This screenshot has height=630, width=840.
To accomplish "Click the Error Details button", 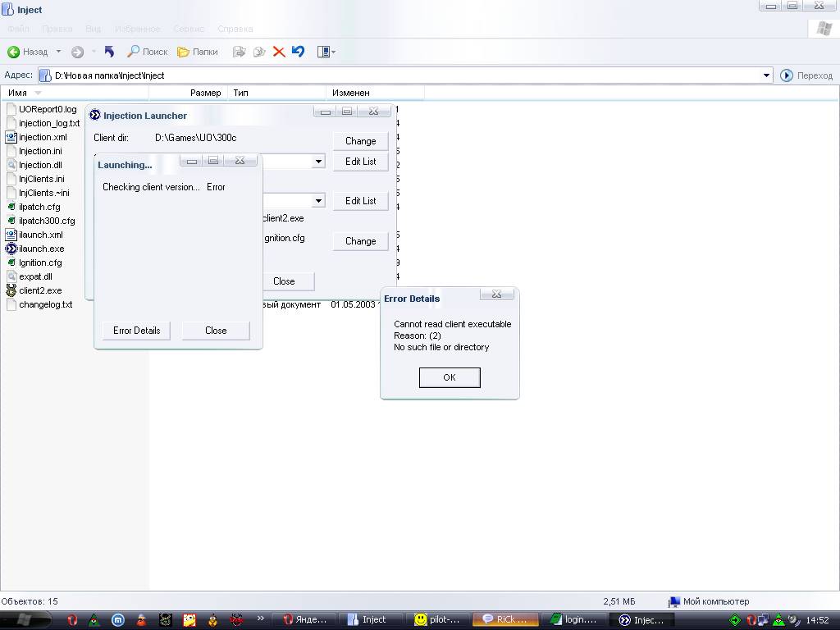I will pos(136,331).
